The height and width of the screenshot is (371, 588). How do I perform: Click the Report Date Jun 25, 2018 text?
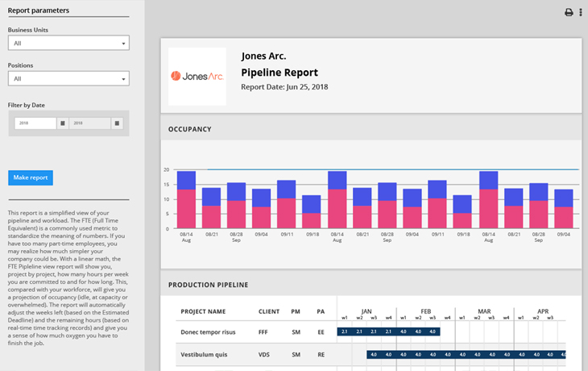(284, 87)
